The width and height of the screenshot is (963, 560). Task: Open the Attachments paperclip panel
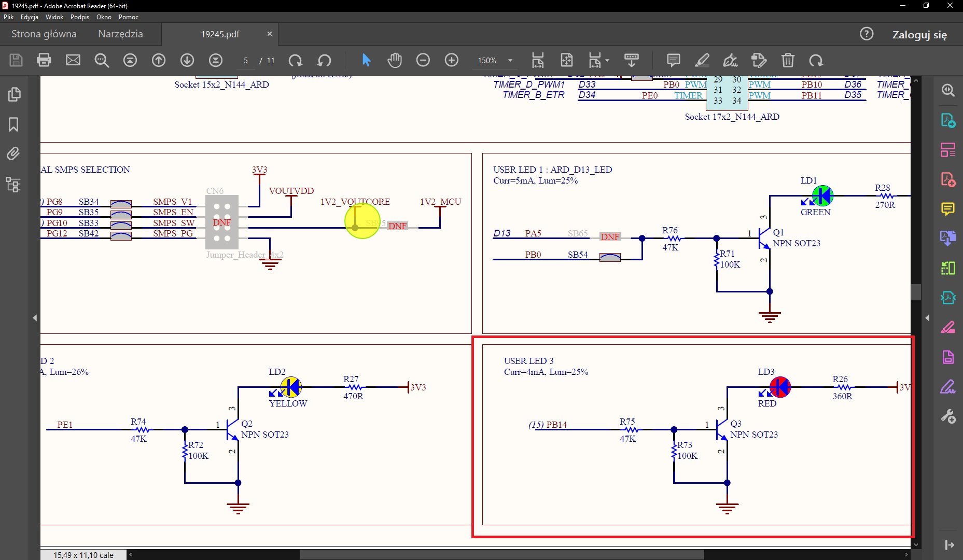tap(13, 154)
